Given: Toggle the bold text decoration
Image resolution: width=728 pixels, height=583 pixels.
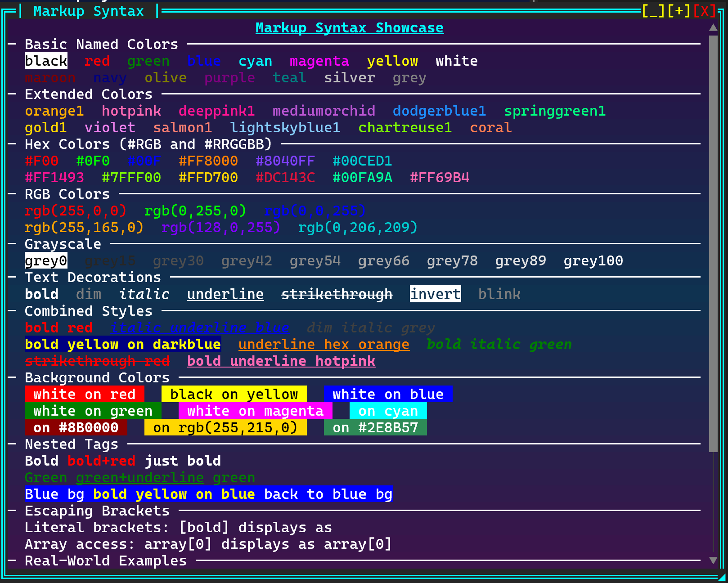Looking at the screenshot, I should click(41, 294).
